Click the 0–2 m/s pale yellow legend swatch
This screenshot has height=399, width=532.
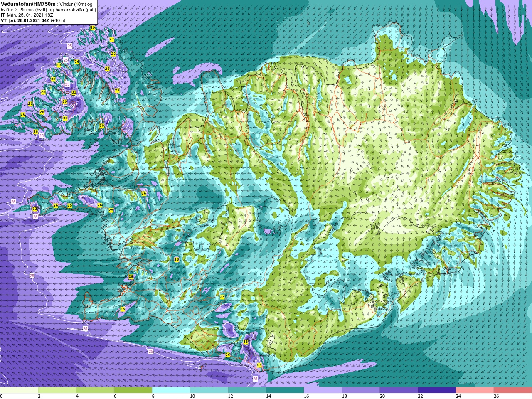tap(19, 390)
